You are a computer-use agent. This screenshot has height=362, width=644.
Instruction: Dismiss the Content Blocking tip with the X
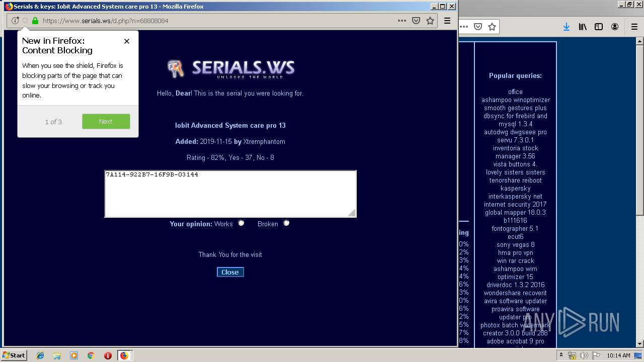click(127, 41)
